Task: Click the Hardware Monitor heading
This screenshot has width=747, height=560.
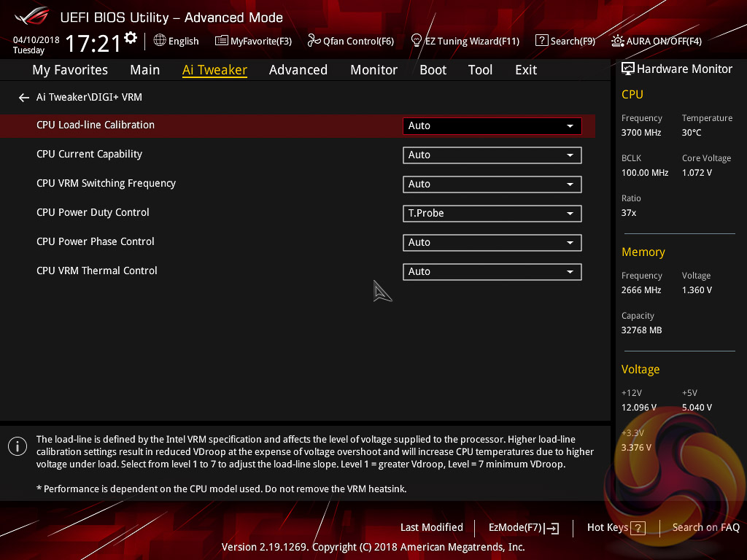Action: (684, 69)
